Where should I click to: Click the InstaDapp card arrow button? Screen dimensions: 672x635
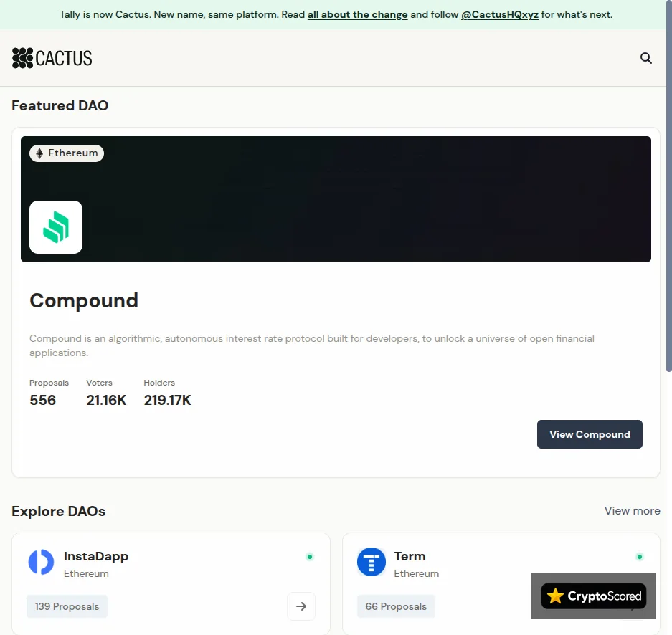coord(301,606)
